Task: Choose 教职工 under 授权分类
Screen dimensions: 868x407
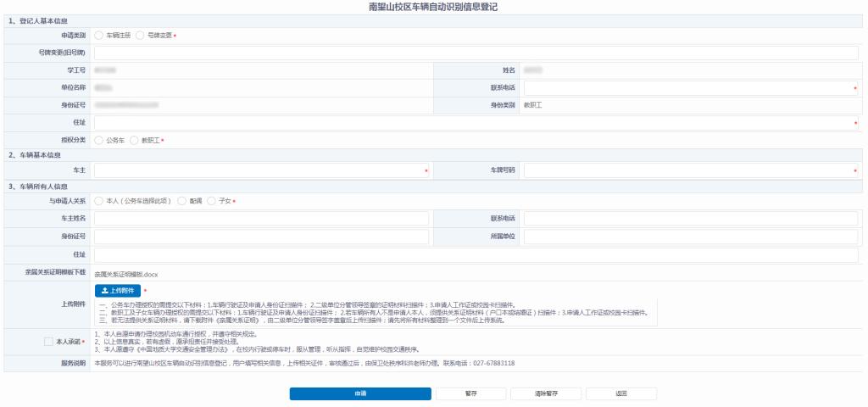Action: tap(135, 140)
